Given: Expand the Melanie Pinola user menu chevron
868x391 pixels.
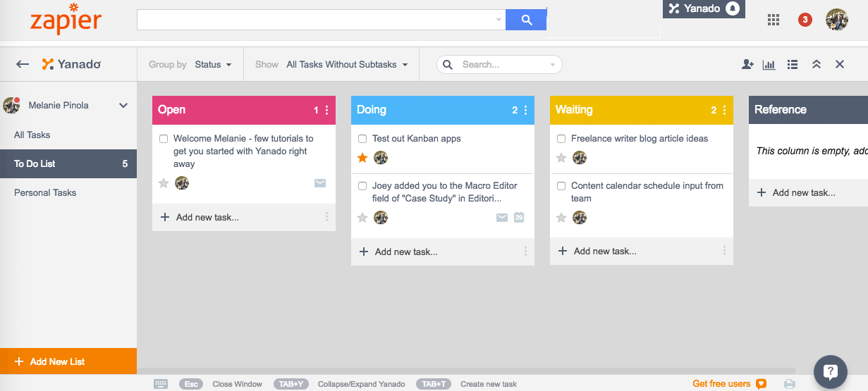Looking at the screenshot, I should click(123, 106).
